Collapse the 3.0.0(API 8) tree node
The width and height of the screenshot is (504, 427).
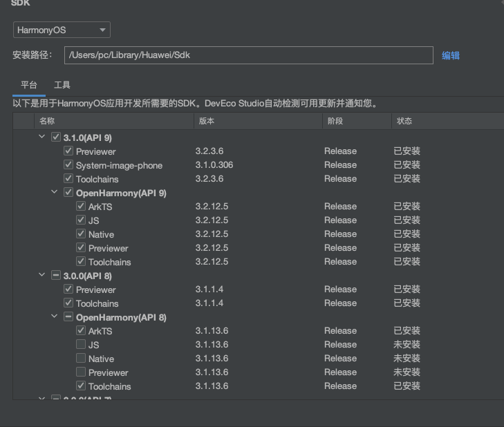pos(41,275)
